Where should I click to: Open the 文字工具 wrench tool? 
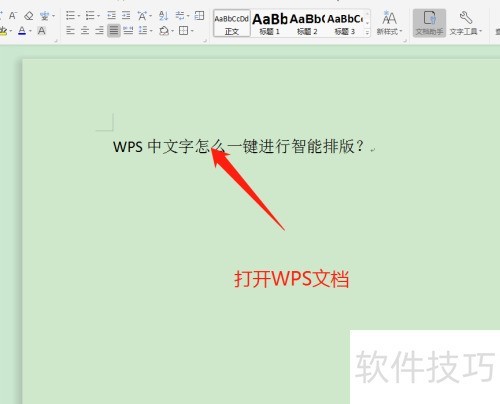(x=466, y=23)
